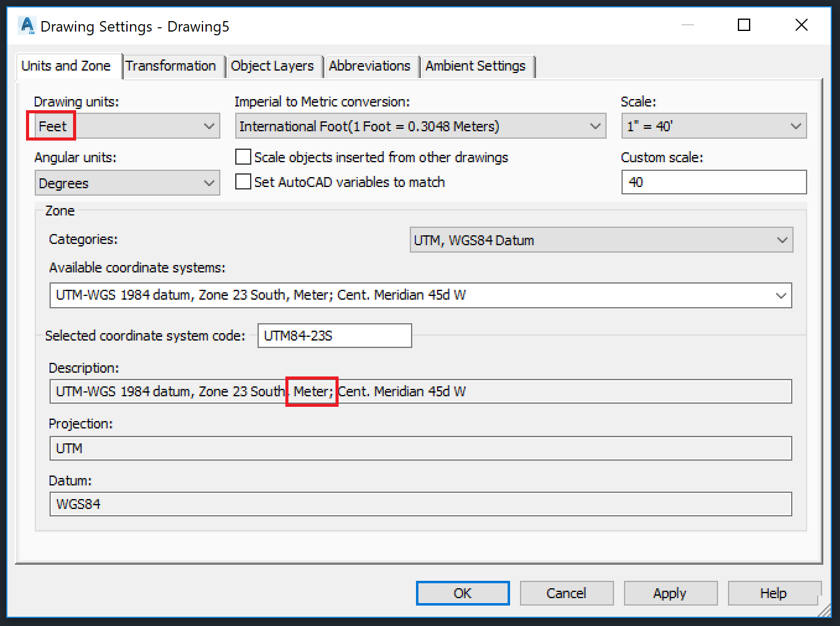This screenshot has width=840, height=626.
Task: Click the 'Angular units:' label
Action: pyautogui.click(x=75, y=157)
